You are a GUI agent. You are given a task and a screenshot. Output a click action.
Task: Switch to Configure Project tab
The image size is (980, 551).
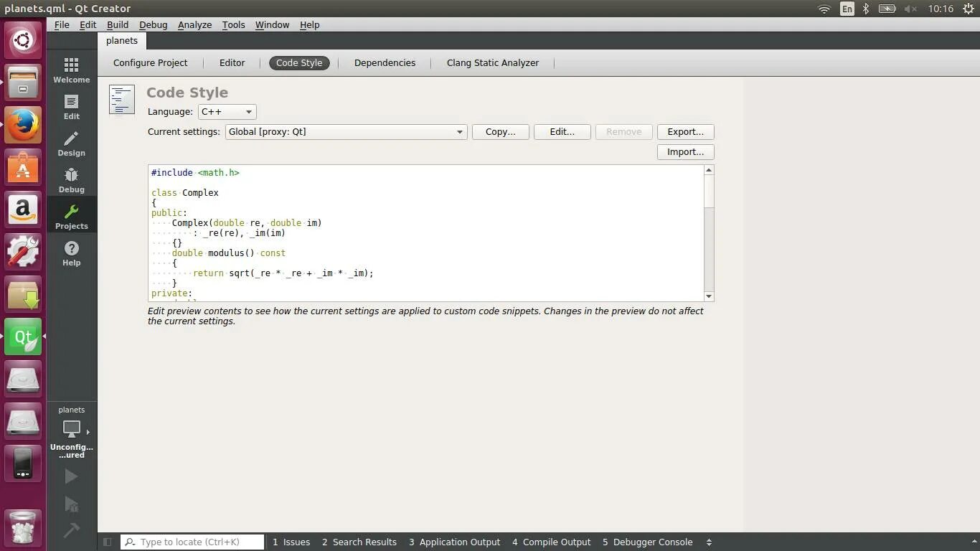pos(150,63)
